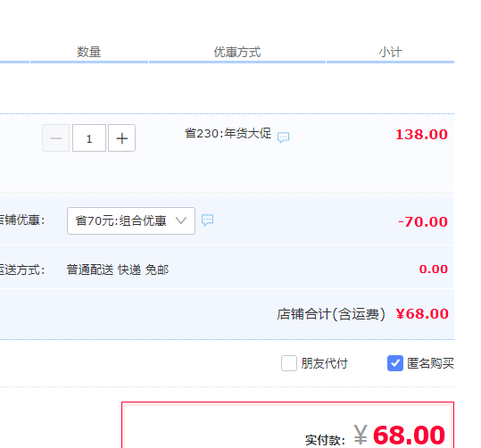Select the 小计 column header
The width and height of the screenshot is (481, 448).
pos(390,52)
